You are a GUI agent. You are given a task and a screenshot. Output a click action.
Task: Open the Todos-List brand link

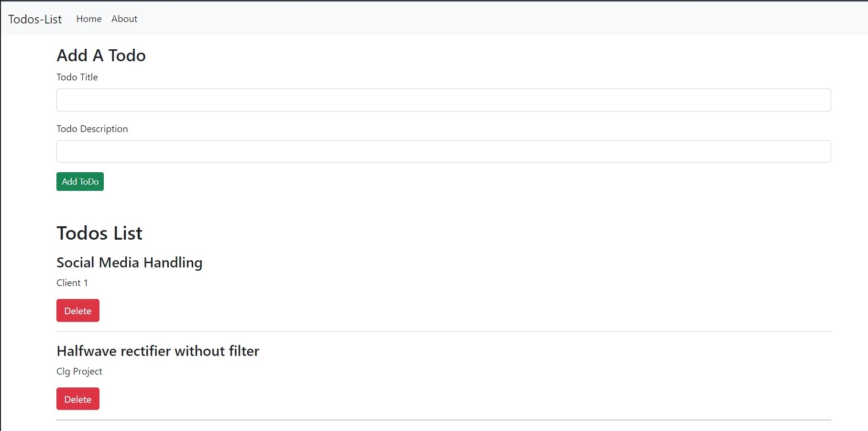tap(35, 19)
